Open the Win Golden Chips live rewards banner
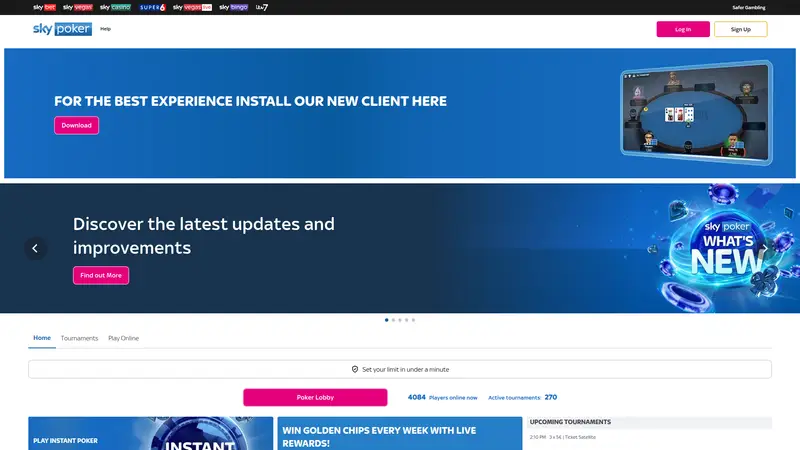Image resolution: width=800 pixels, height=450 pixels. tap(400, 433)
